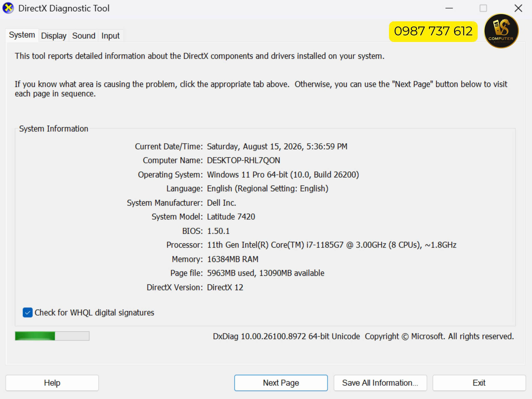Click the DirectX 12 version value
The width and height of the screenshot is (532, 399).
click(225, 287)
